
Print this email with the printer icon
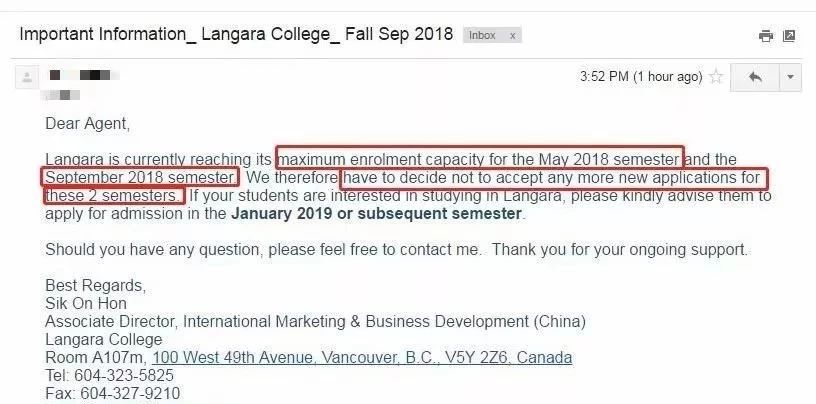766,36
